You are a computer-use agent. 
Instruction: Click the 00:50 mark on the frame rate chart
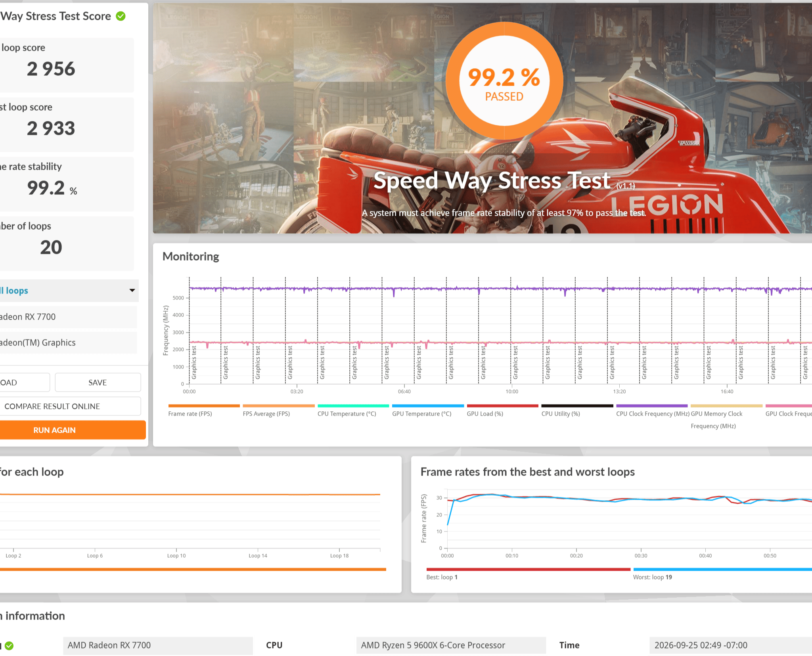tap(770, 556)
